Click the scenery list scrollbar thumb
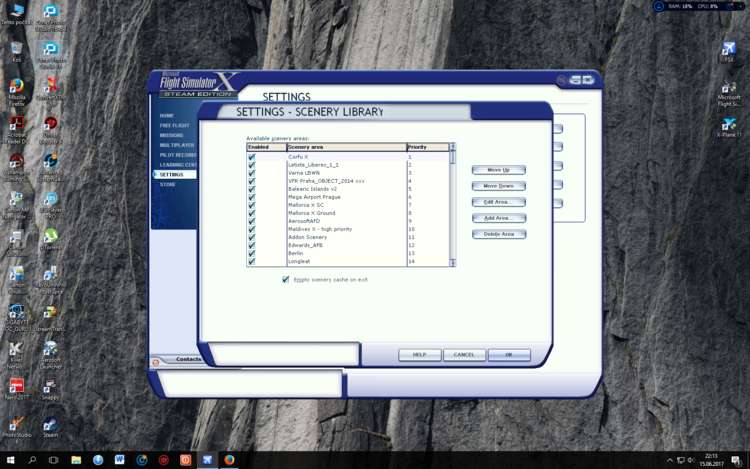 point(452,157)
